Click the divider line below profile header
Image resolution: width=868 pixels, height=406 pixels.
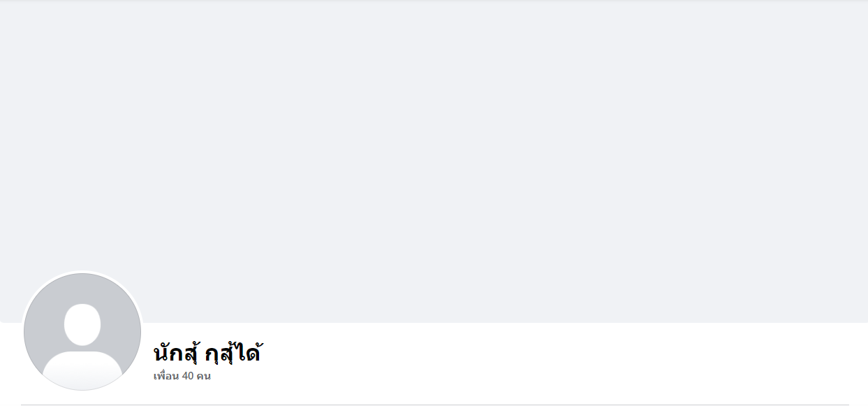click(x=434, y=405)
